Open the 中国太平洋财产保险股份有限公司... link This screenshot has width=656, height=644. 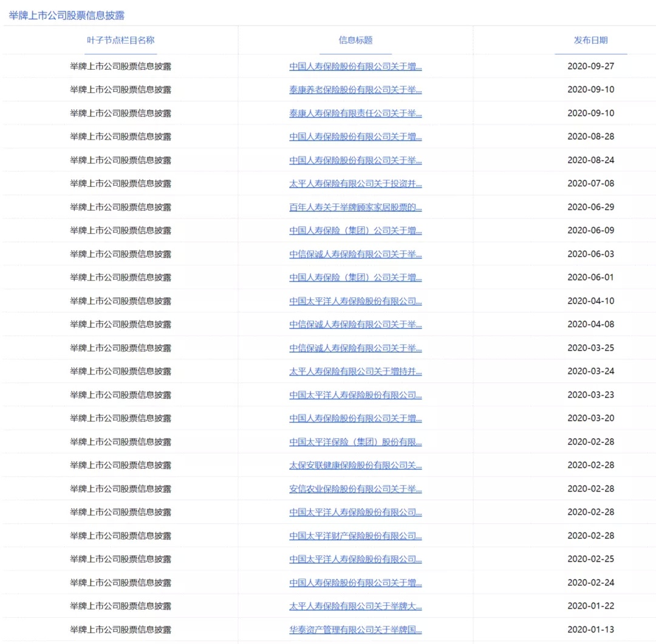pyautogui.click(x=355, y=536)
